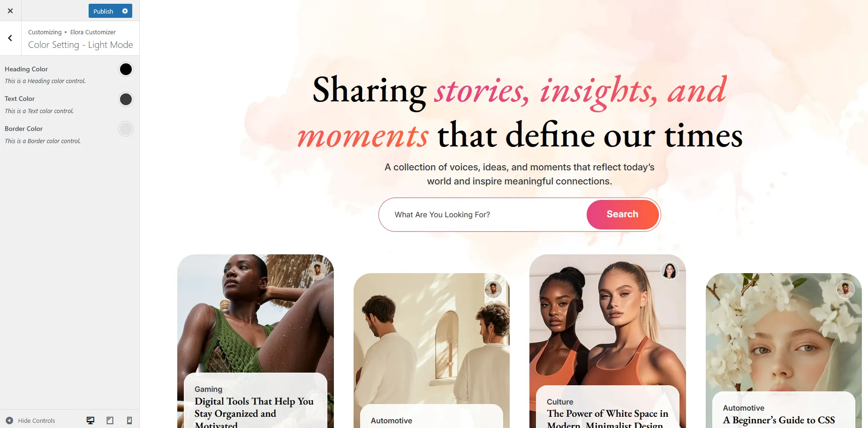The width and height of the screenshot is (868, 428).
Task: Open the Border Color picker swatch
Action: pos(126,129)
